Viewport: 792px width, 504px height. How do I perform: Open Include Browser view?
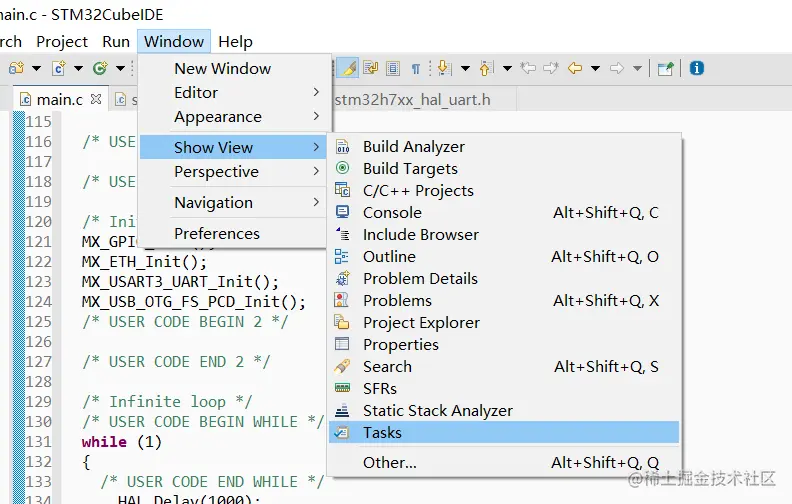click(x=504, y=234)
